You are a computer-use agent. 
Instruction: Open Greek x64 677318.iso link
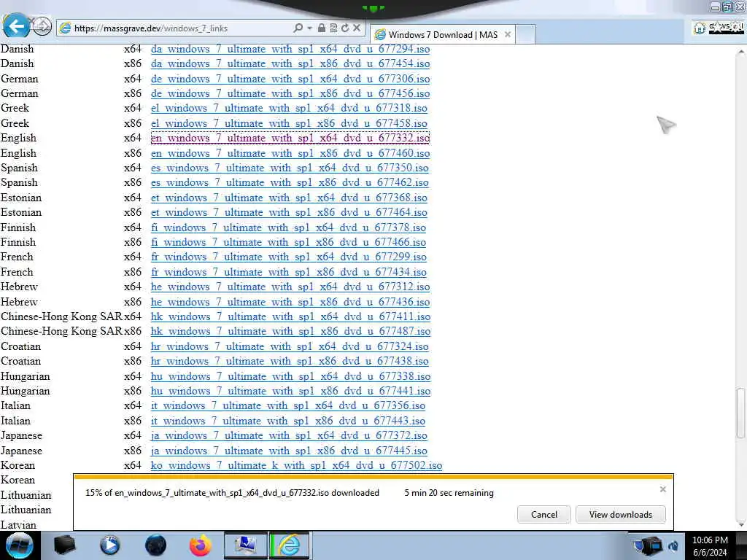click(289, 108)
